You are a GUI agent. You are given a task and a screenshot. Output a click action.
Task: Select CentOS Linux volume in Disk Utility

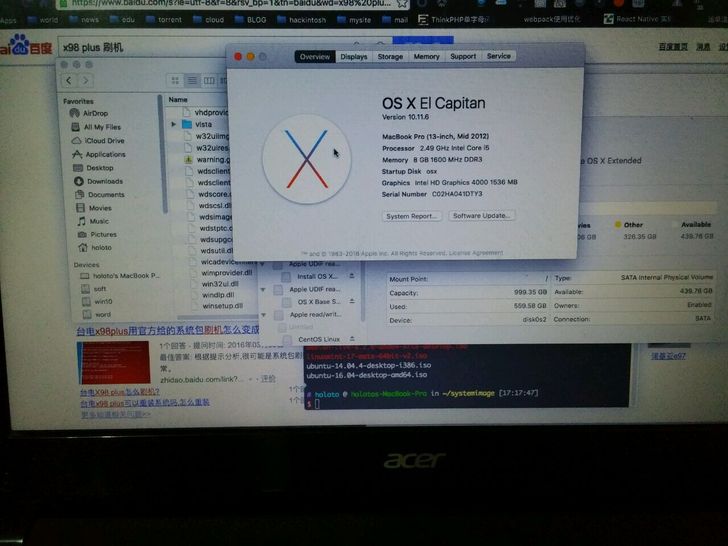click(318, 339)
